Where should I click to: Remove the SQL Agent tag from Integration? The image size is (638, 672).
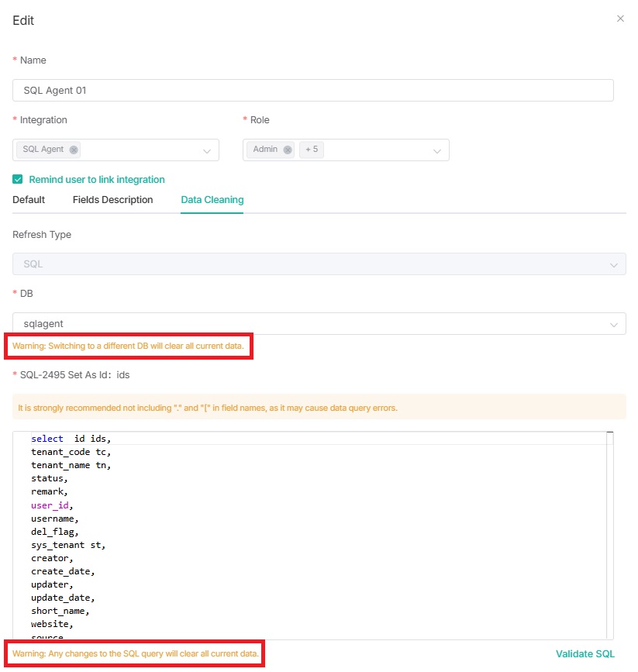(74, 150)
